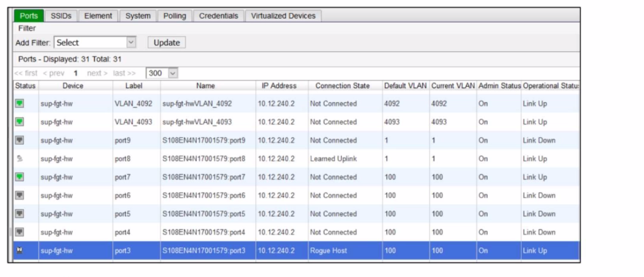The width and height of the screenshot is (644, 277).
Task: Open the page size 300 dropdown
Action: [162, 73]
